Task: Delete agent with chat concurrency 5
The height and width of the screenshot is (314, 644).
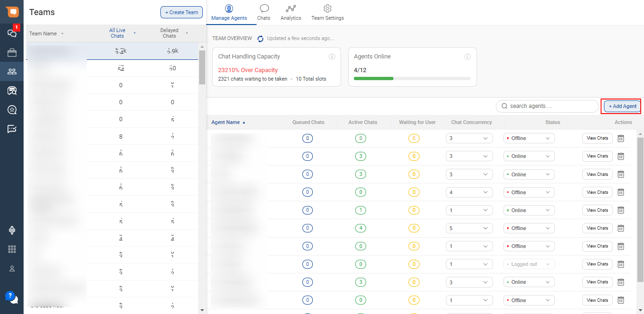Action: [621, 228]
